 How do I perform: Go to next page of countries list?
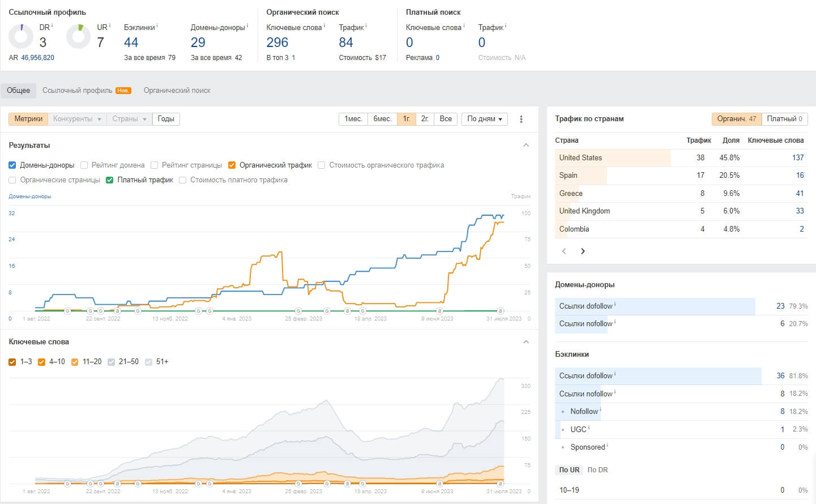pyautogui.click(x=583, y=251)
